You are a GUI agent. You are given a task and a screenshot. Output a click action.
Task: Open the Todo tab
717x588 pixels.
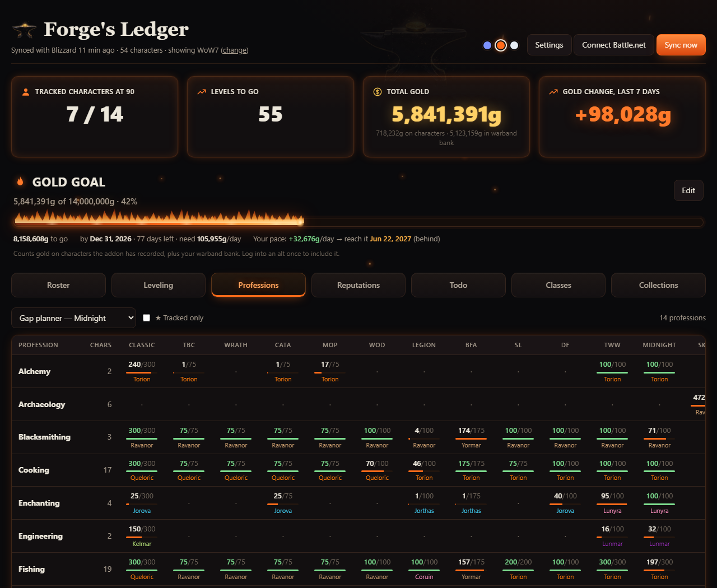click(x=458, y=285)
